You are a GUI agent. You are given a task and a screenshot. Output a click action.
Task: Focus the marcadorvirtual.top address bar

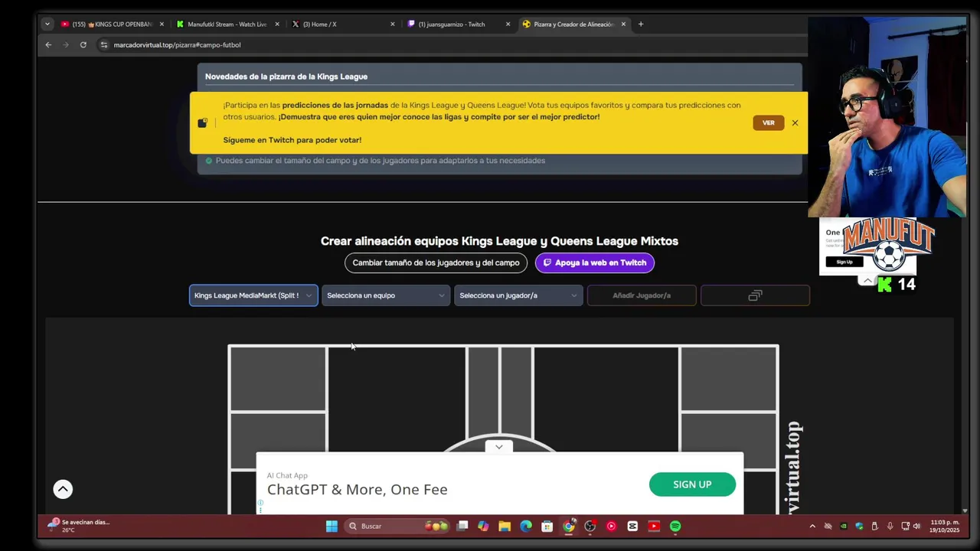452,44
